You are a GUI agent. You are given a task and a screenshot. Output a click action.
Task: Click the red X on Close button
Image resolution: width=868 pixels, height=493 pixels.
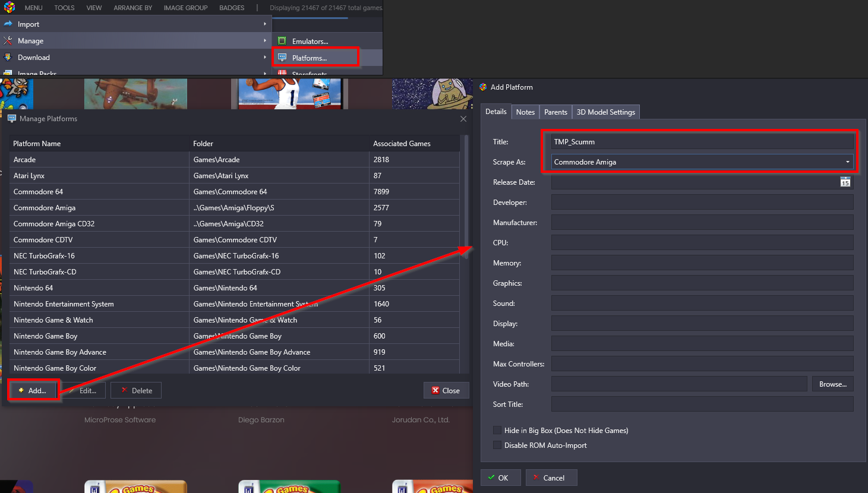point(435,390)
